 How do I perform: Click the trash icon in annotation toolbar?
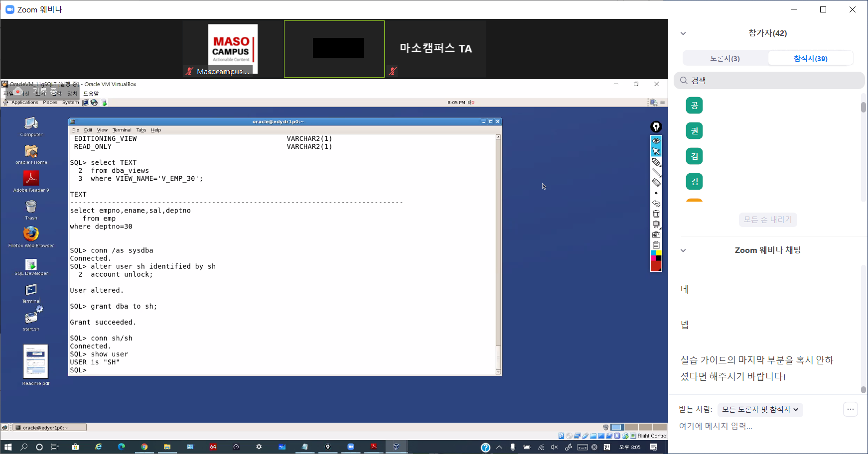[x=656, y=214]
